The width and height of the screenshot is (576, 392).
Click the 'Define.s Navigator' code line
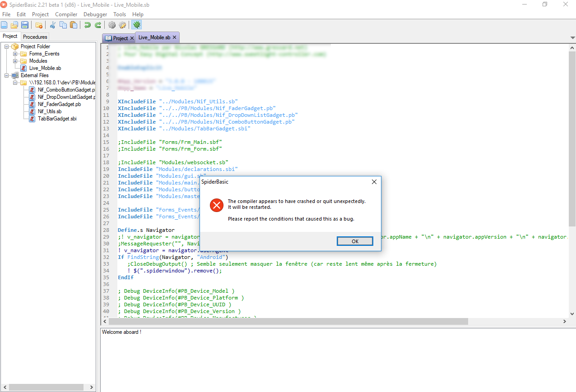tap(146, 230)
